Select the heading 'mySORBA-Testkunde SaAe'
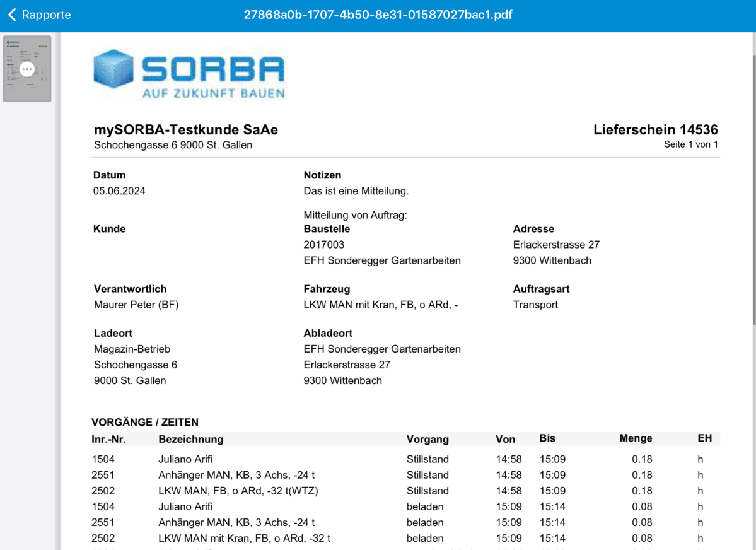Viewport: 756px width, 550px height. (x=185, y=129)
